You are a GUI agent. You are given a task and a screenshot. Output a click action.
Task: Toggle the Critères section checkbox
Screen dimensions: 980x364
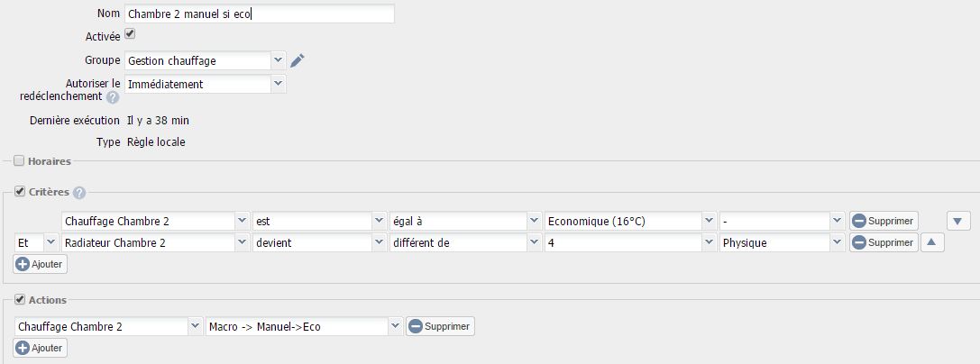click(20, 192)
